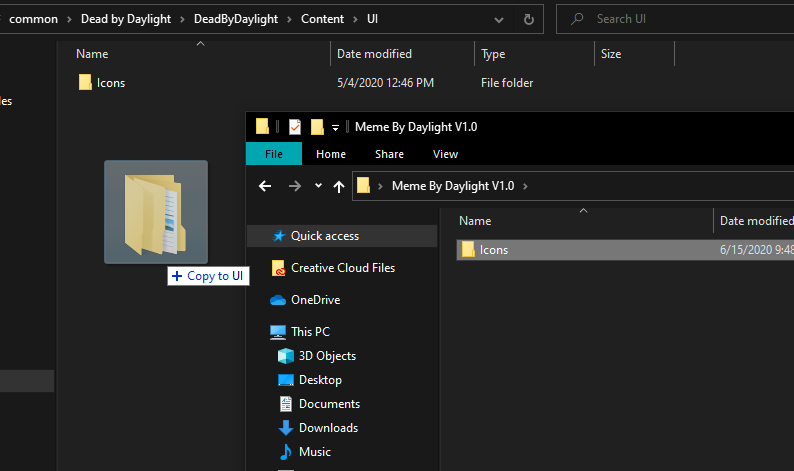
Task: Sort by Date modified in Meme By Daylight window
Action: click(755, 221)
